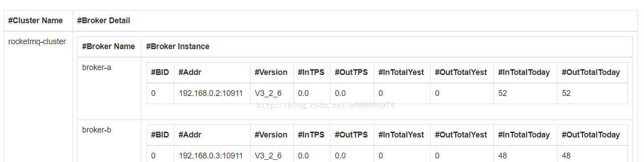Select the rocketmq-cluster cell

pyautogui.click(x=37, y=42)
